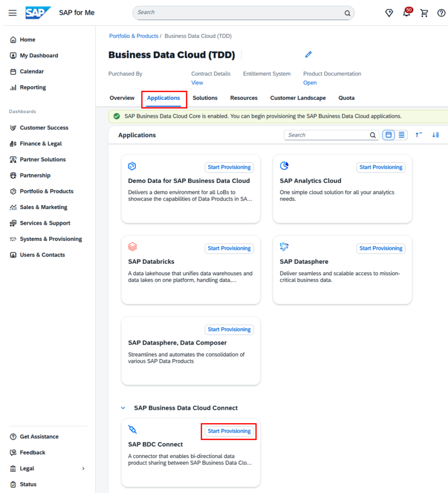Click the SAP Datasphere, Data Composer card title
The width and height of the screenshot is (448, 493).
(x=177, y=343)
